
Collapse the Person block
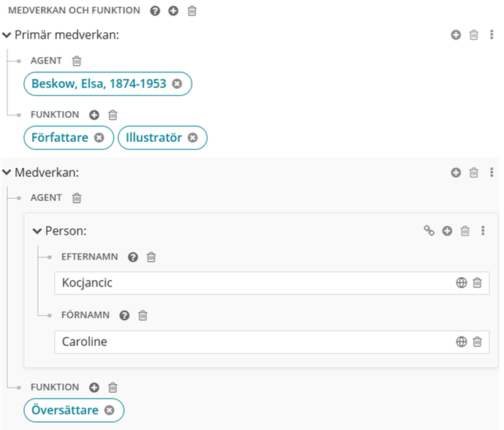tap(37, 231)
